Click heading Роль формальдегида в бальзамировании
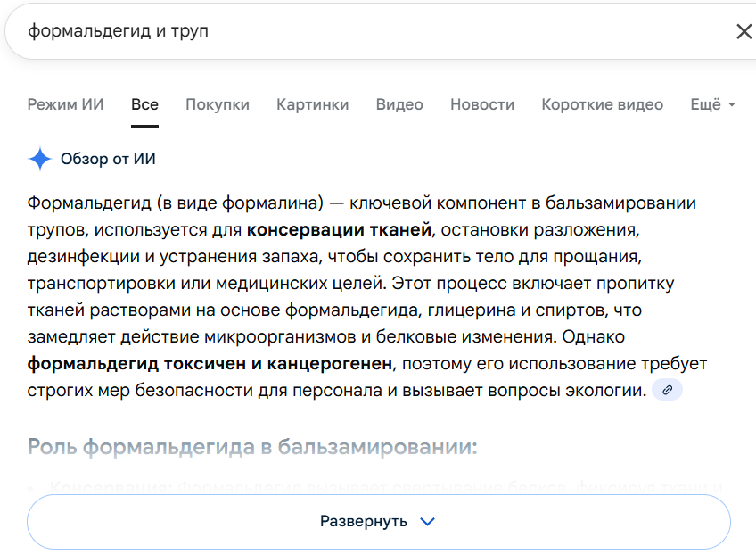This screenshot has height=554, width=756. pos(252,446)
